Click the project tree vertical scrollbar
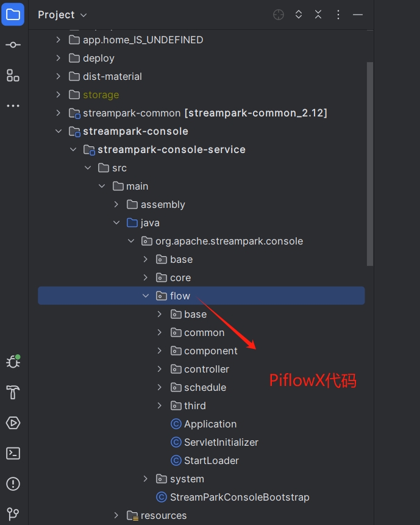Image resolution: width=420 pixels, height=525 pixels. coord(369,163)
